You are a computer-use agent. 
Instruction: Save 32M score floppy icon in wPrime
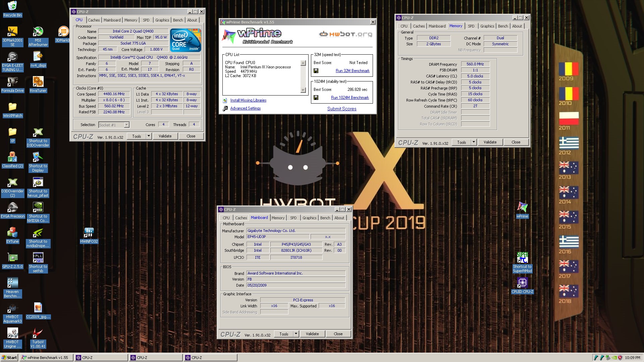(x=316, y=71)
